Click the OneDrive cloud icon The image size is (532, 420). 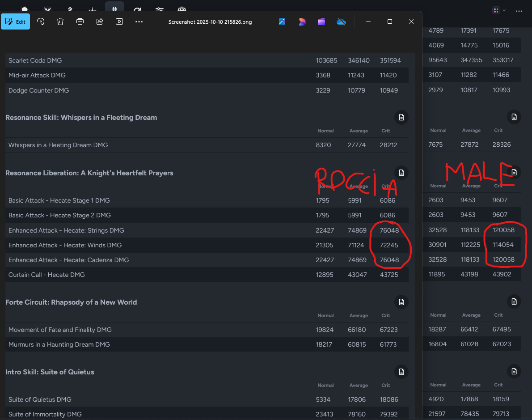tap(341, 21)
